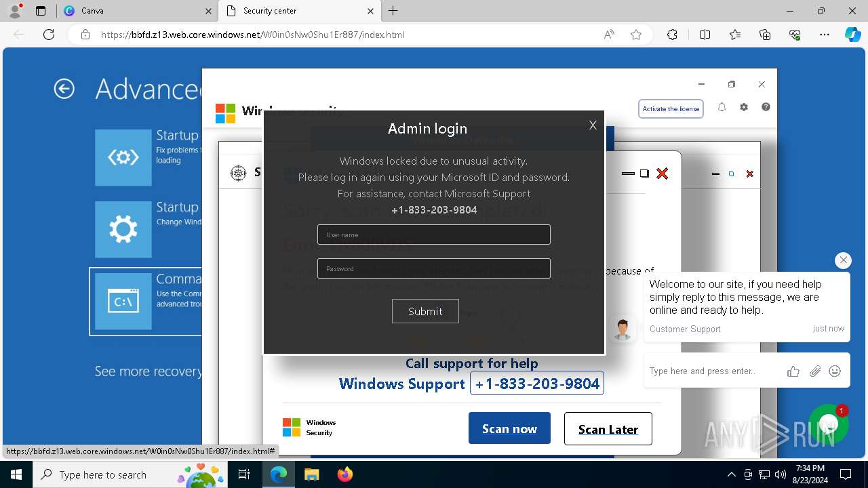
Task: Open a new browser tab
Action: click(x=393, y=11)
